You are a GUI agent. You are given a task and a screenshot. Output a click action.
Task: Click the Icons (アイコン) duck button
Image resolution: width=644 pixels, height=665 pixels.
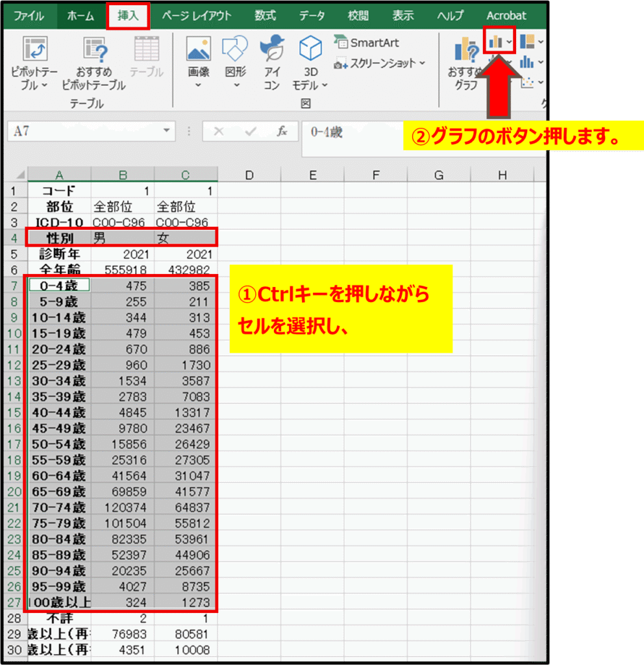[x=272, y=49]
